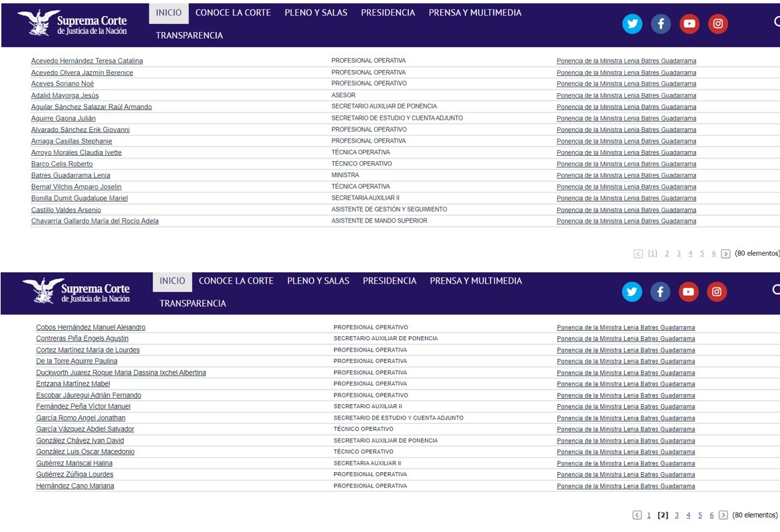Open Twitter icon in the lower page header
780x532 pixels.
pos(631,292)
